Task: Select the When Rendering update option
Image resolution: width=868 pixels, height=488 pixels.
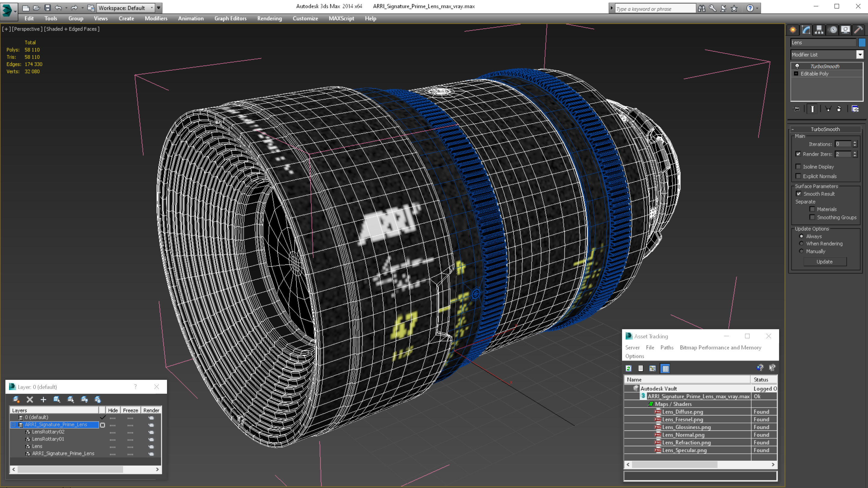Action: click(802, 243)
